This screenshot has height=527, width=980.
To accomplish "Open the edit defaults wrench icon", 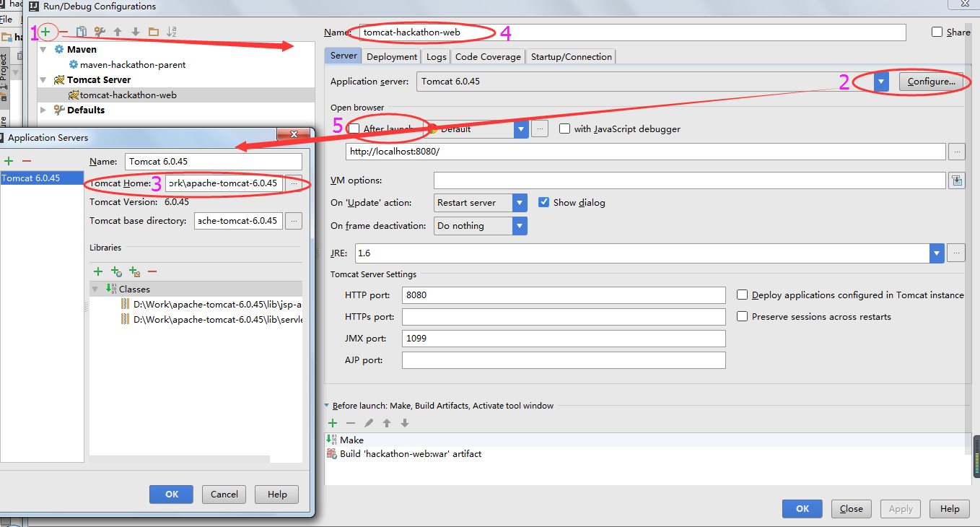I will (x=100, y=32).
